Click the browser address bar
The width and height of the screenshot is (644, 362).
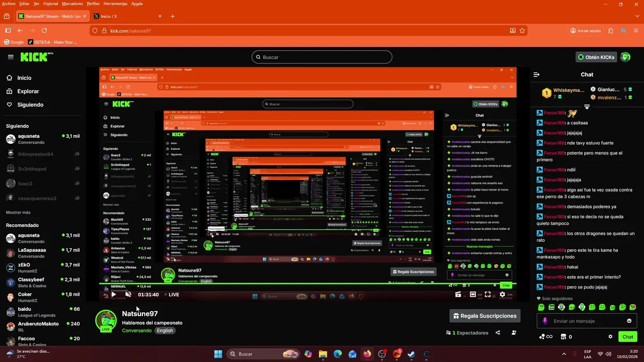point(308,31)
